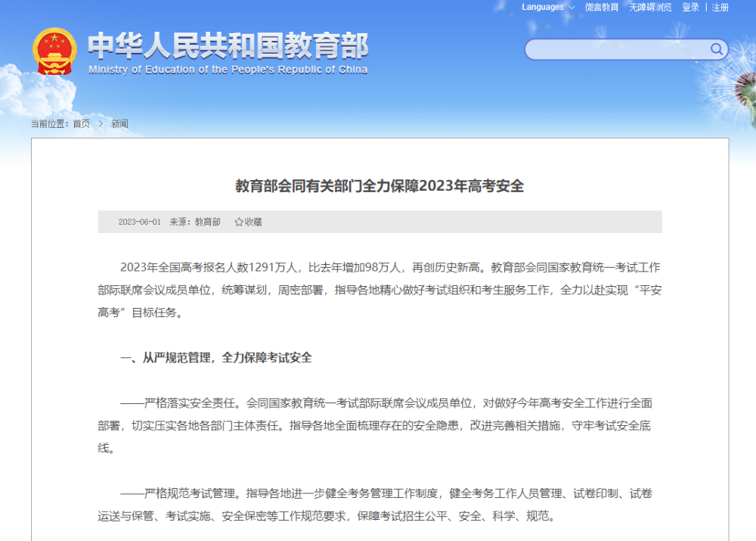Click the heading 一、从严规范管理，全力保障考试安全
Screen dimensions: 756x541
pos(216,358)
